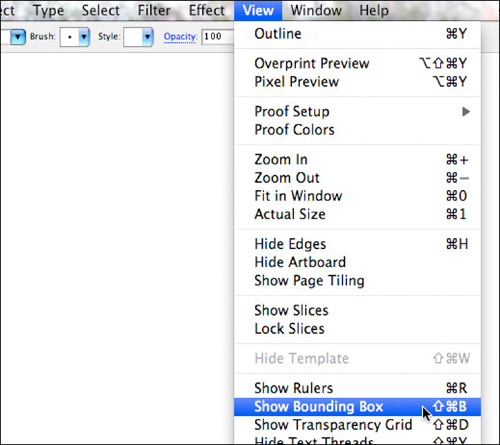Open the Brush dropdown arrow
The height and width of the screenshot is (445, 500).
coord(84,37)
